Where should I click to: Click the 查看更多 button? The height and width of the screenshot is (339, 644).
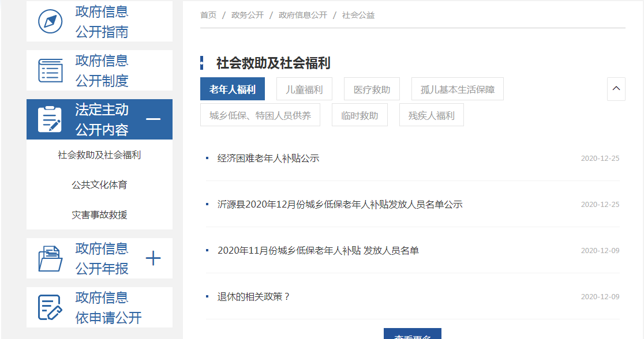click(412, 335)
